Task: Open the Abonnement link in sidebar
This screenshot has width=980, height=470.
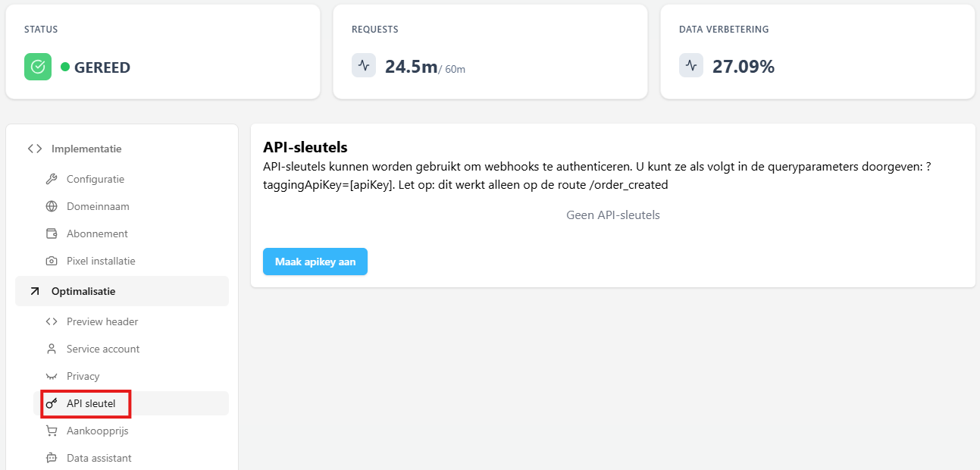Action: [97, 234]
